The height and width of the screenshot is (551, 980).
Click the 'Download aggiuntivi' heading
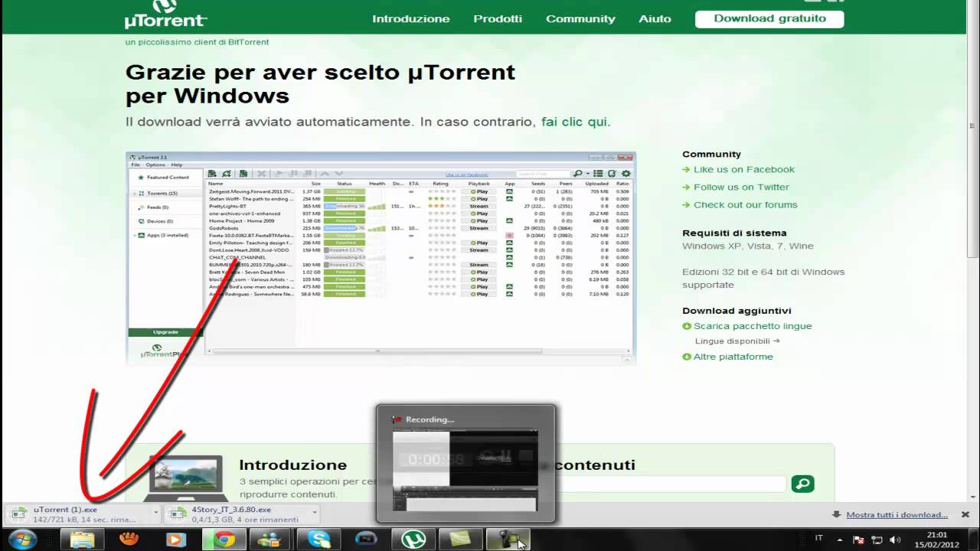pyautogui.click(x=737, y=311)
